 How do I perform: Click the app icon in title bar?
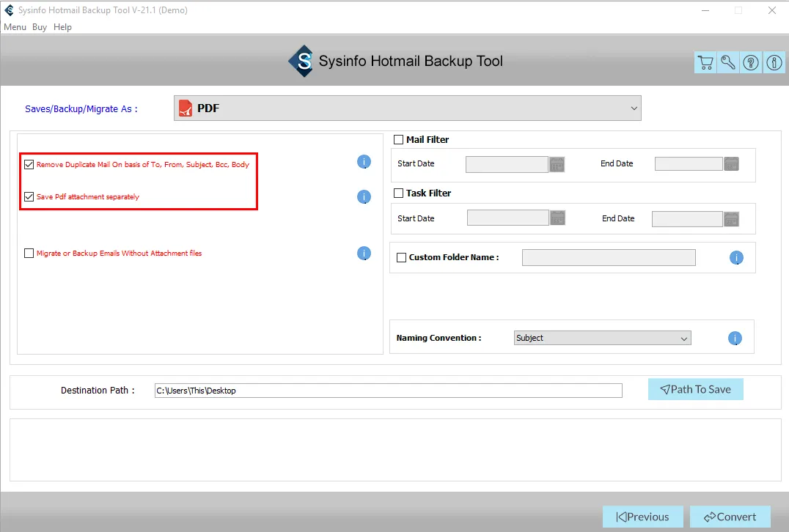[x=9, y=10]
